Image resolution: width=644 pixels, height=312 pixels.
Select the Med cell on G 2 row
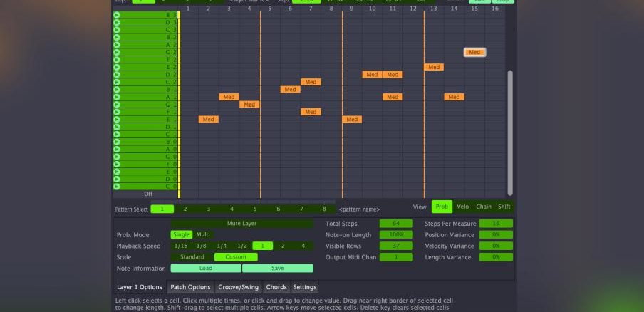[474, 52]
